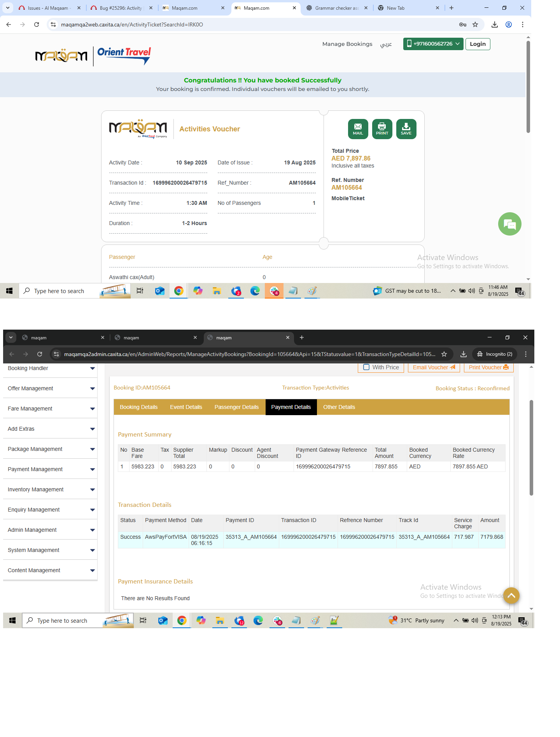Bookmark the admin page with star icon
Screen dimensions: 560x737
pos(444,354)
